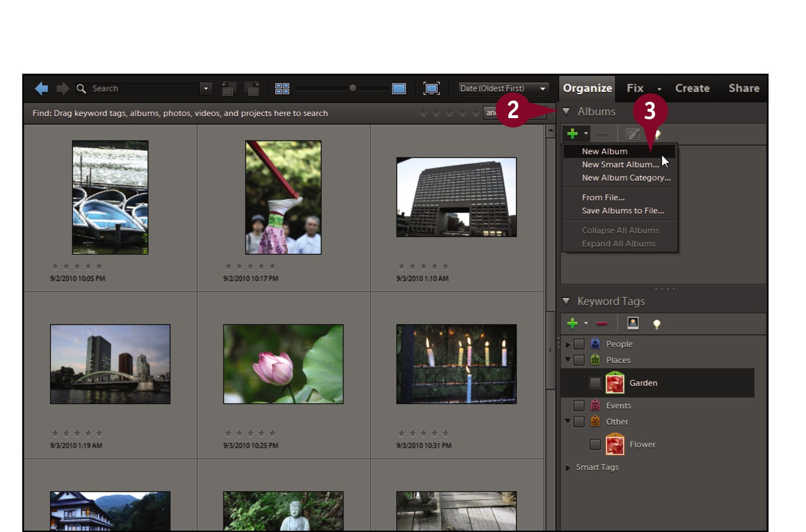
Task: Set first rating star in Find bar
Action: [423, 113]
